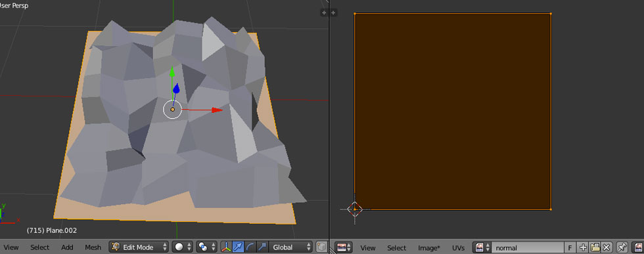Open the 3D viewport Select menu
The width and height of the screenshot is (644, 254).
(40, 247)
